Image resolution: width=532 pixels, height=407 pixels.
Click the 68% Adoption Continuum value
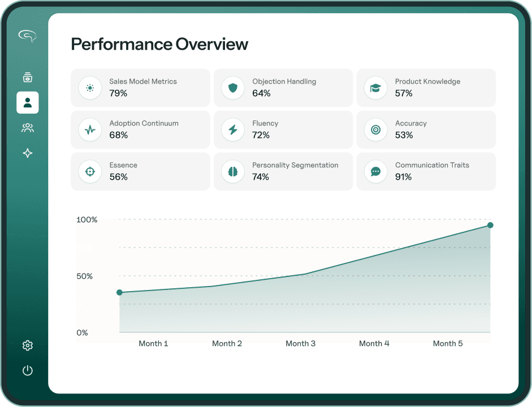click(118, 135)
